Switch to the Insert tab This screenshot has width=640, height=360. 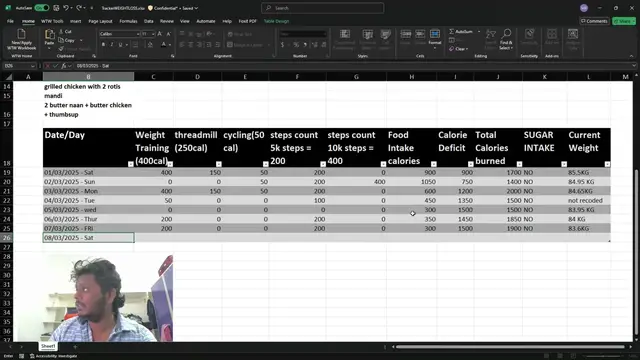[x=76, y=21]
